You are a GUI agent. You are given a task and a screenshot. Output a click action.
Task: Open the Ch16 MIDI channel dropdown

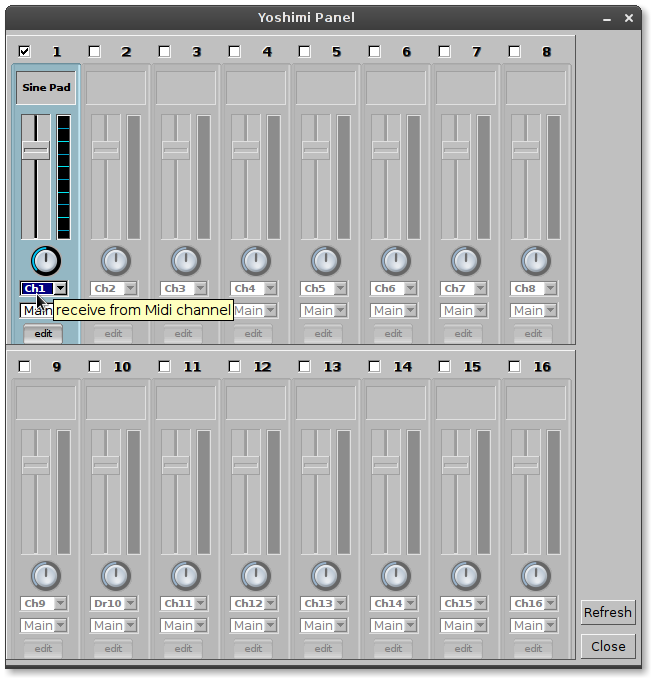point(534,603)
